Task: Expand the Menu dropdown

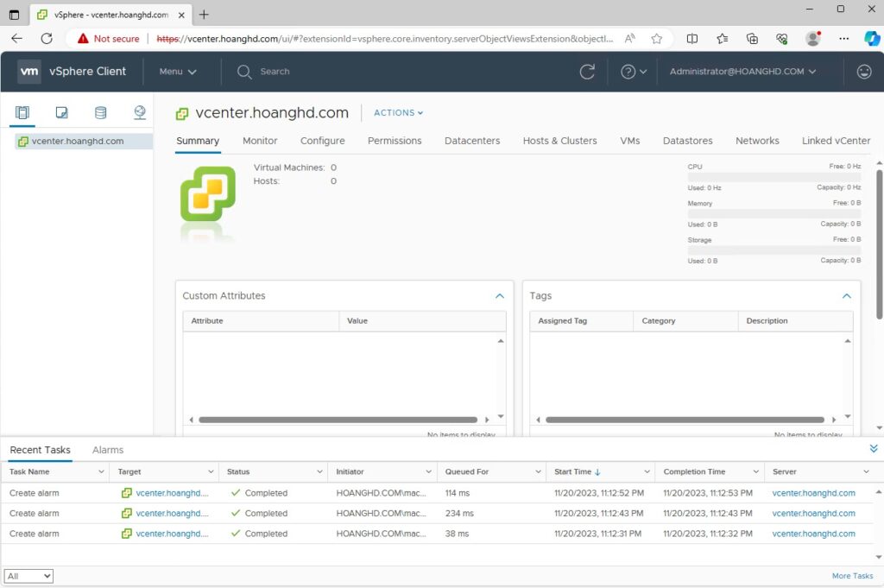Action: click(x=178, y=72)
